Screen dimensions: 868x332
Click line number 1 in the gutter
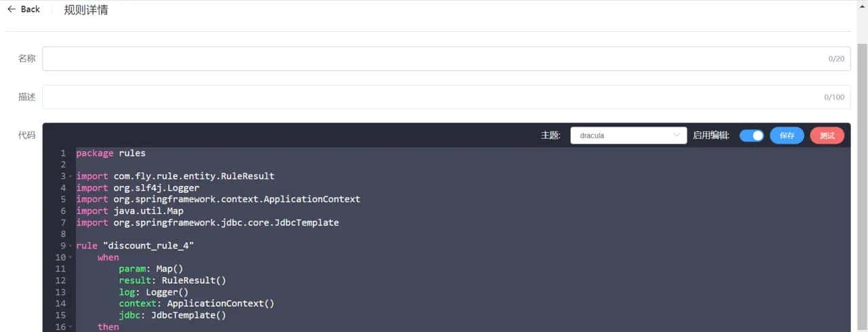(62, 153)
